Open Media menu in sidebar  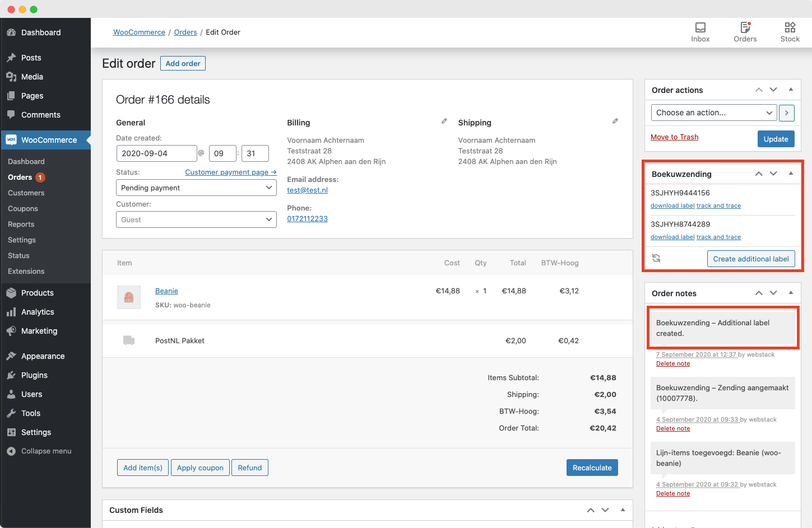[x=45, y=77]
